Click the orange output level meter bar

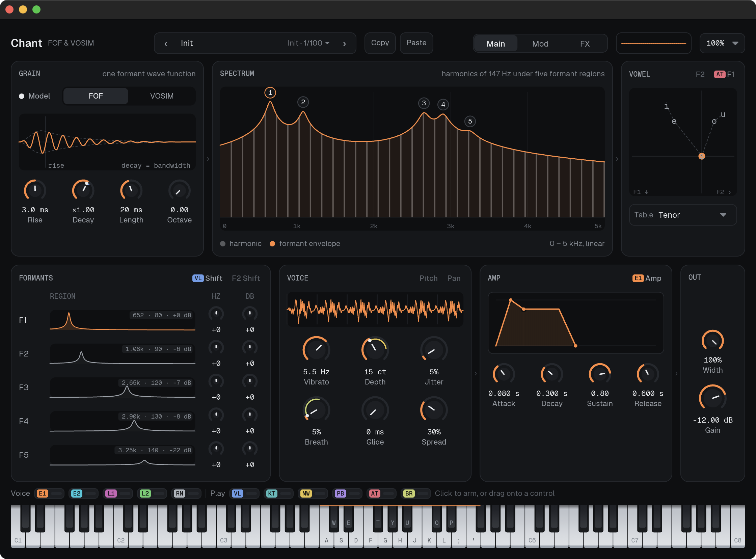pyautogui.click(x=653, y=43)
